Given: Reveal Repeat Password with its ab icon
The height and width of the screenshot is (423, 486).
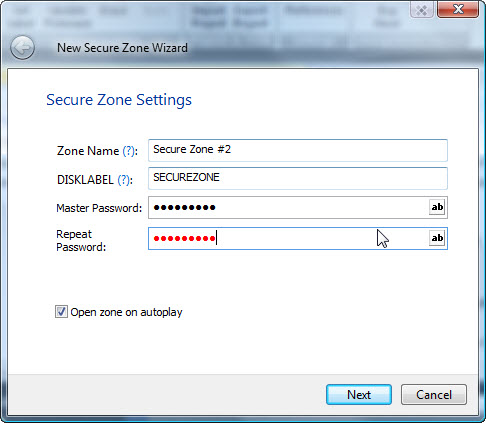Looking at the screenshot, I should tap(437, 238).
